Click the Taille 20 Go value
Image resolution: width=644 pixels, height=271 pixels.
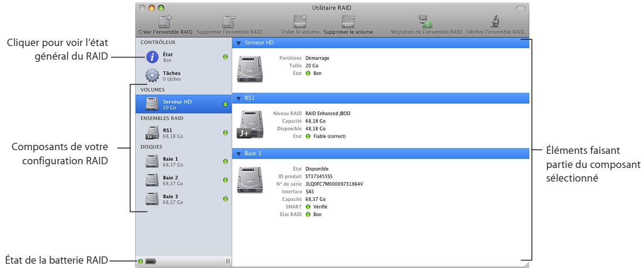[312, 66]
